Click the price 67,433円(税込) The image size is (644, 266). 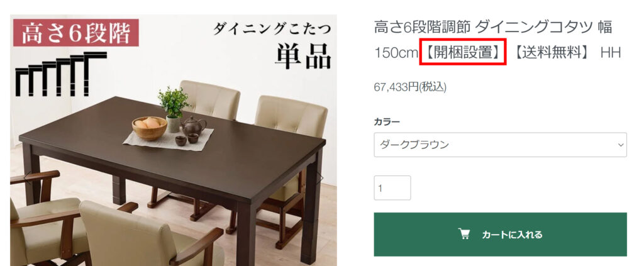point(410,87)
